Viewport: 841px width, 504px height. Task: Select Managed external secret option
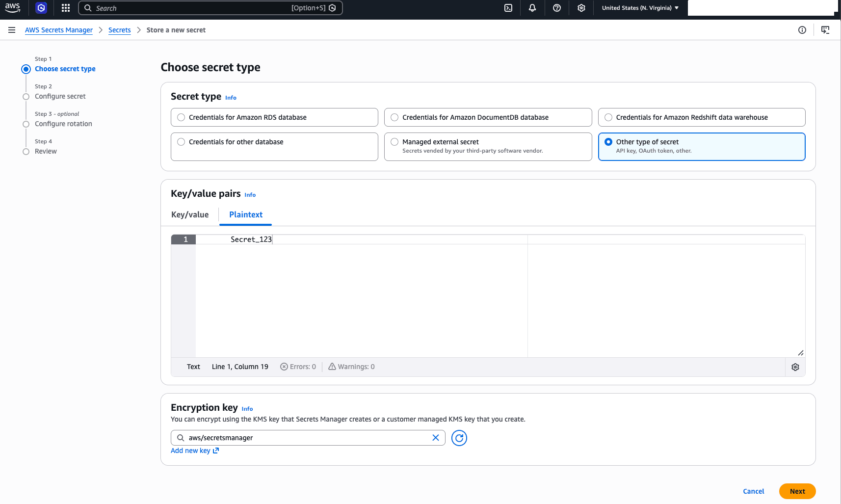tap(488, 147)
